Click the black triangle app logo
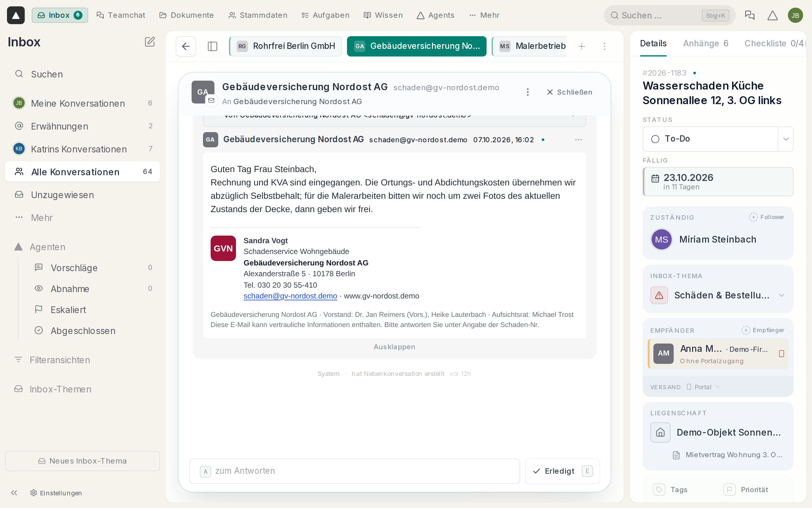This screenshot has height=508, width=812. (16, 15)
